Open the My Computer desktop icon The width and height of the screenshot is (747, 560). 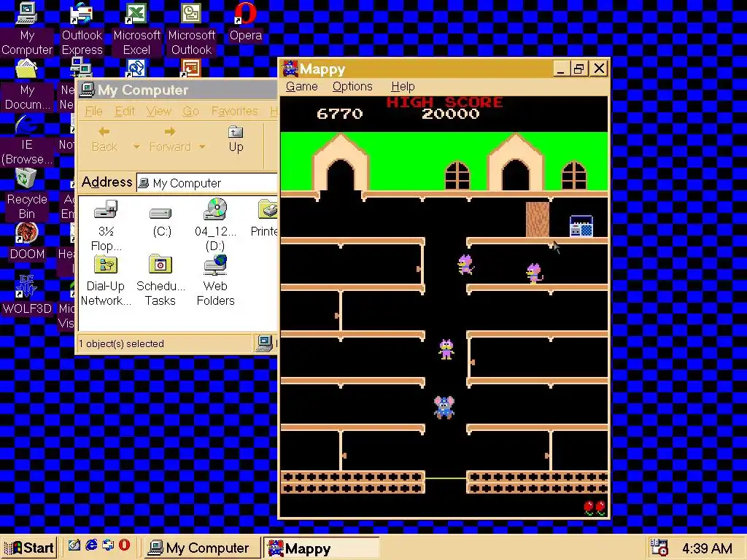click(27, 28)
